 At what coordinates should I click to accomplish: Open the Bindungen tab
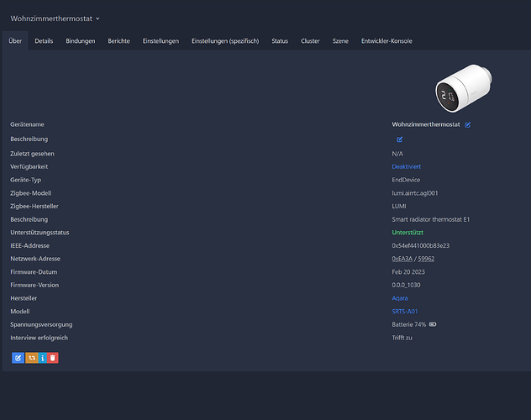pos(81,41)
